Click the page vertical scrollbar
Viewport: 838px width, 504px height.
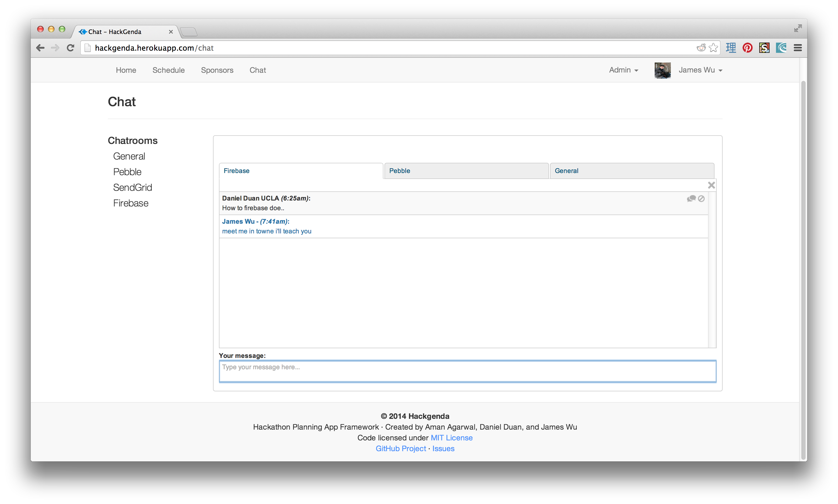(803, 270)
